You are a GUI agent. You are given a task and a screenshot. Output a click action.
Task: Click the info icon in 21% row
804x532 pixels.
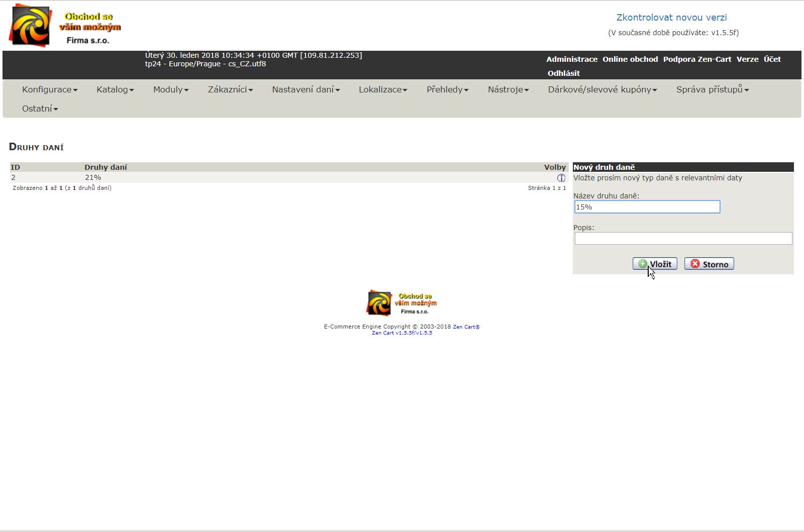[561, 178]
